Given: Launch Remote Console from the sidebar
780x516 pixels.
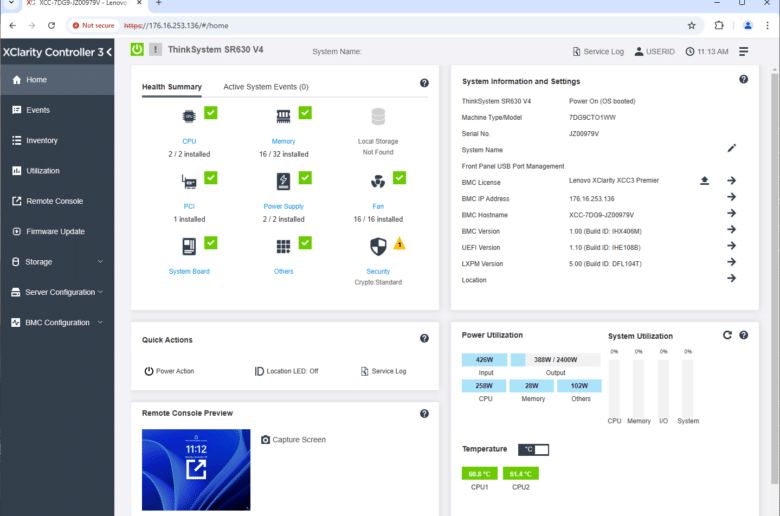Looking at the screenshot, I should click(x=57, y=201).
